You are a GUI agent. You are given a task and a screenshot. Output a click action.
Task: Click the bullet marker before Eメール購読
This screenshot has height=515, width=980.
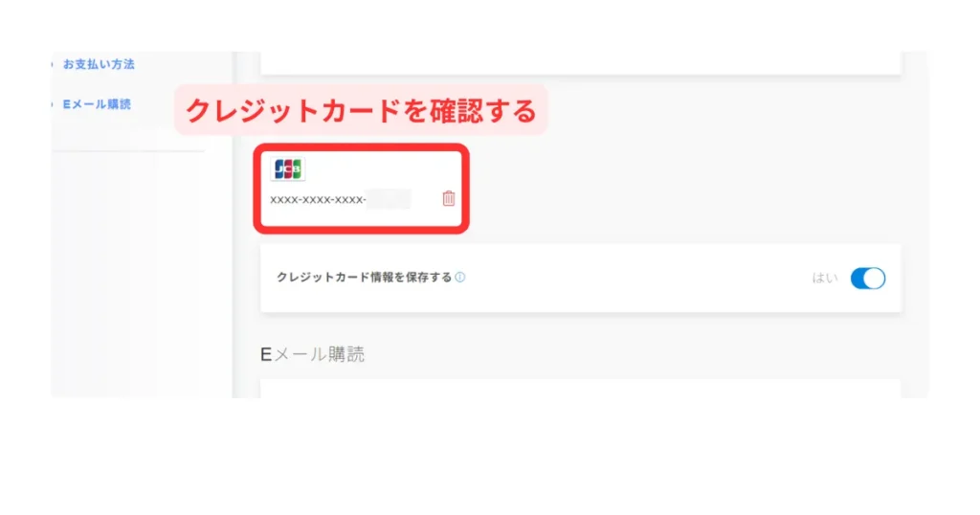(53, 104)
